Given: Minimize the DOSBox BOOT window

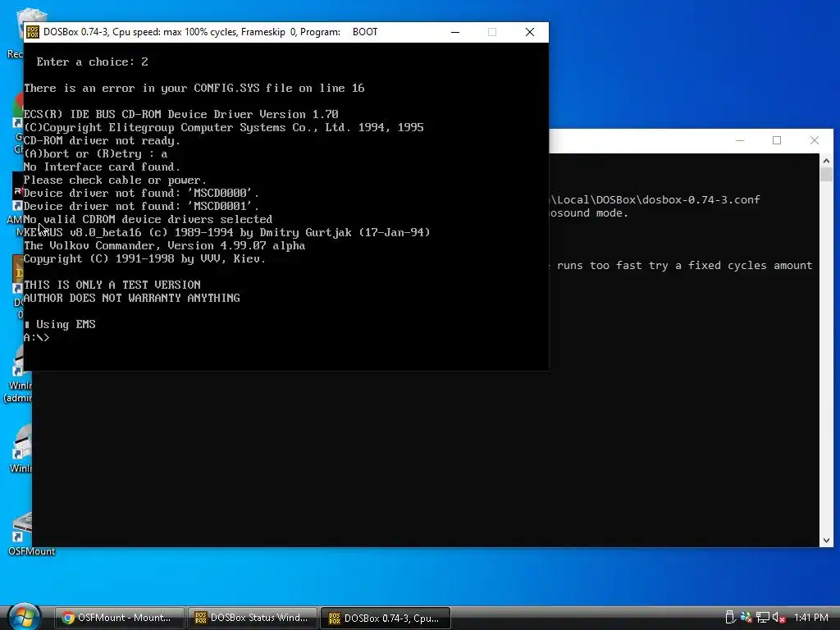Looking at the screenshot, I should pos(455,32).
